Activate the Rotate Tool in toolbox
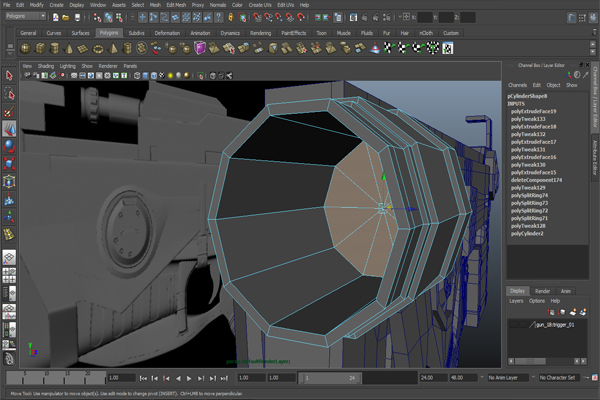This screenshot has width=600, height=400. [x=9, y=146]
